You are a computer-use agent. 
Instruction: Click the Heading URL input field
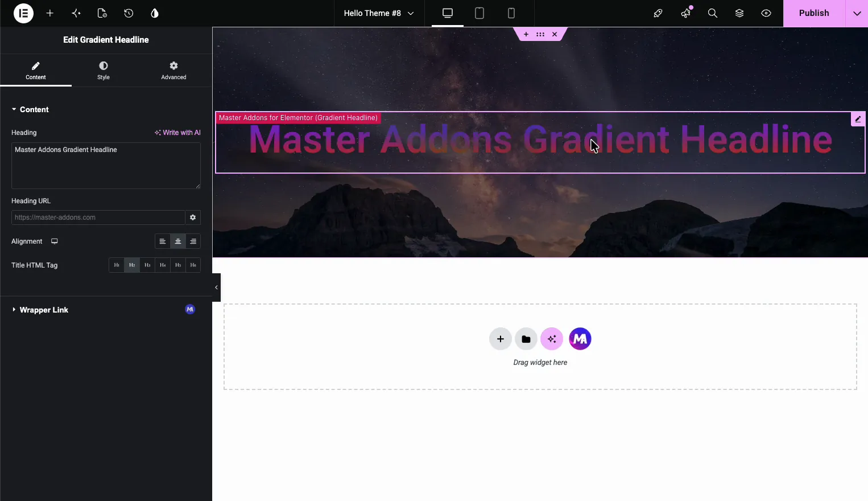pyautogui.click(x=98, y=217)
